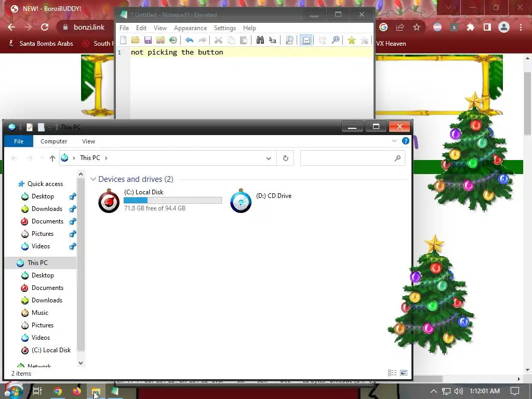Click taskbar clock showing 1:12:01 AM

[x=485, y=391]
